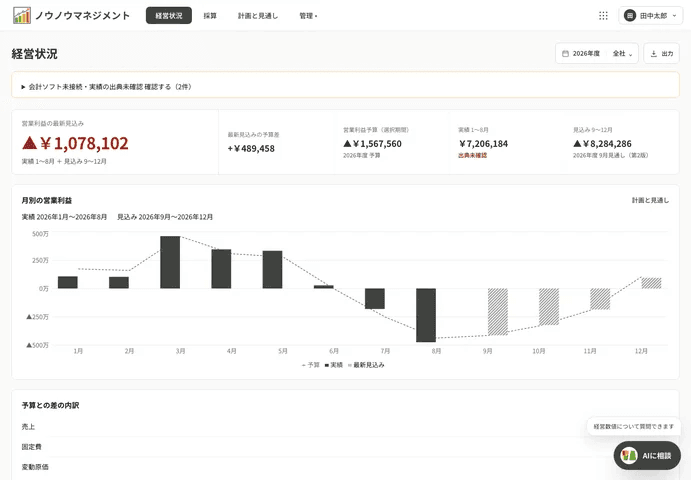Viewport: 691px width, 480px height.
Task: Open the 田中太郎 account dropdown
Action: click(x=651, y=16)
